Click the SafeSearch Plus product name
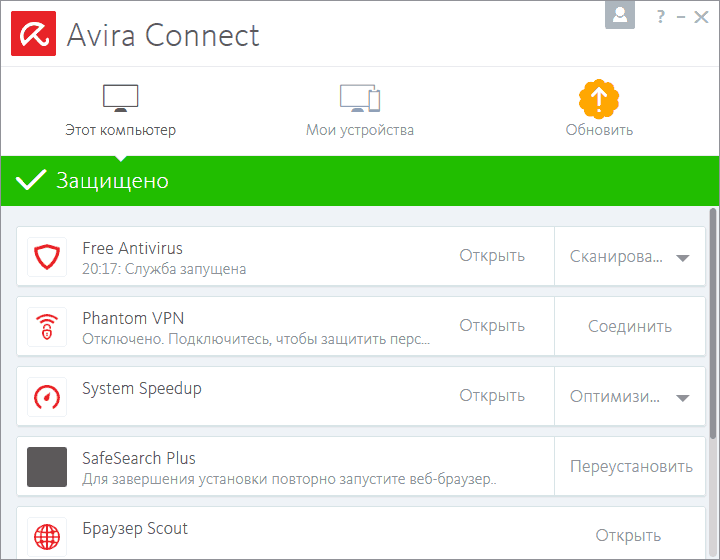This screenshot has height=560, width=720. pyautogui.click(x=139, y=458)
